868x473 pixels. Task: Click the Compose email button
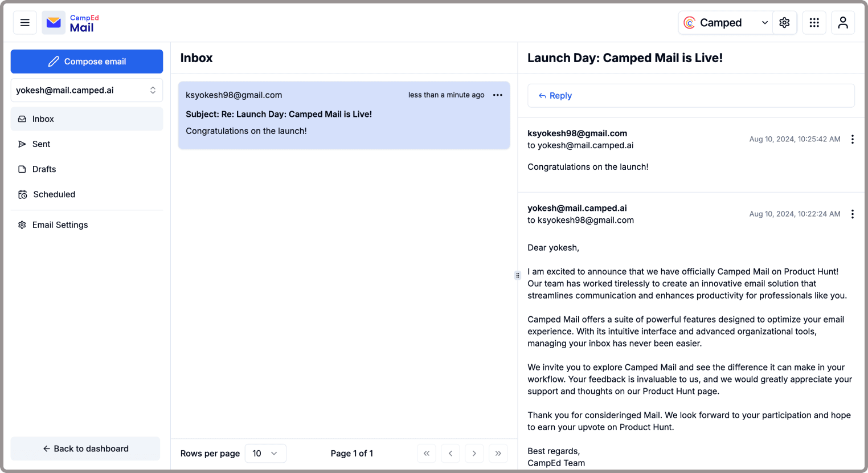click(87, 62)
